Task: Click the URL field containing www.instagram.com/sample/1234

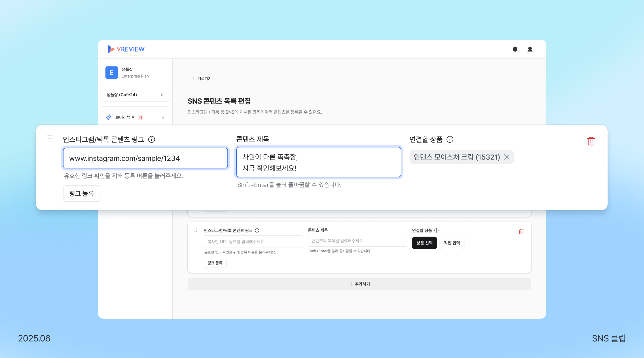Action: coord(145,158)
